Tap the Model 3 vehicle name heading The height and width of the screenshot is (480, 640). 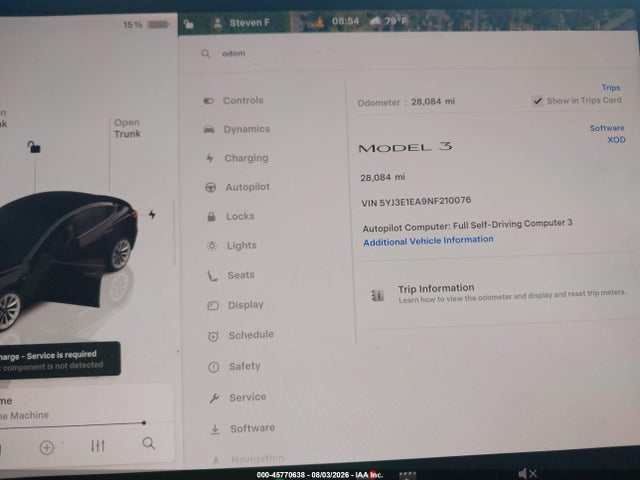pos(405,147)
